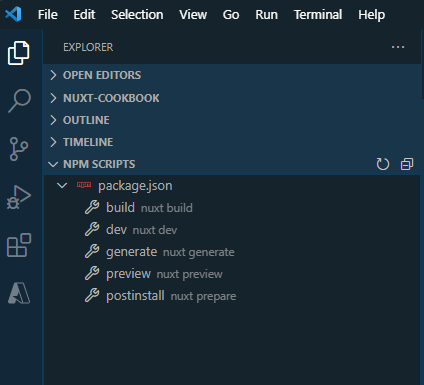
Task: Select the build script row
Action: pyautogui.click(x=232, y=207)
